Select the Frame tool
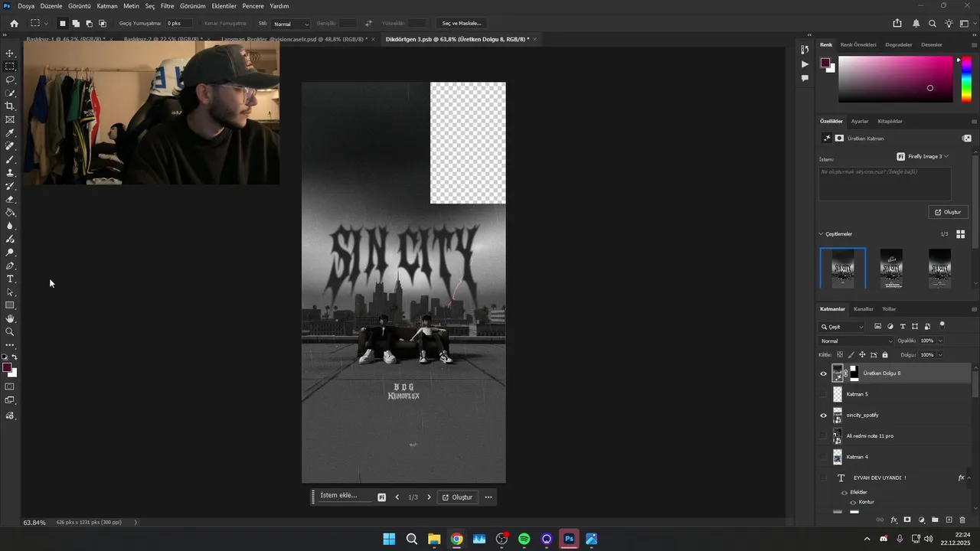The image size is (980, 551). point(10,119)
